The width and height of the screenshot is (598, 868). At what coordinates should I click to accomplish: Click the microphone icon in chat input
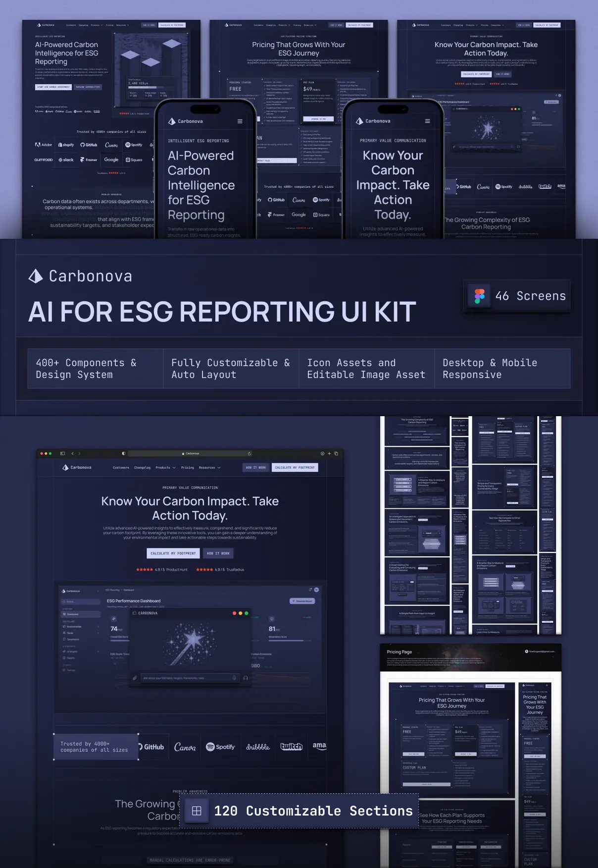pos(234,678)
